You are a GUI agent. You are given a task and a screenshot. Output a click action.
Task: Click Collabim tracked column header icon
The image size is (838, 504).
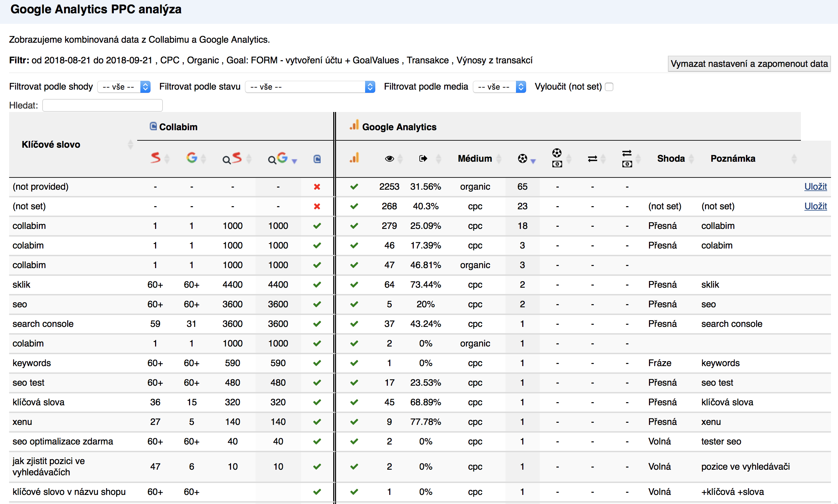click(317, 159)
